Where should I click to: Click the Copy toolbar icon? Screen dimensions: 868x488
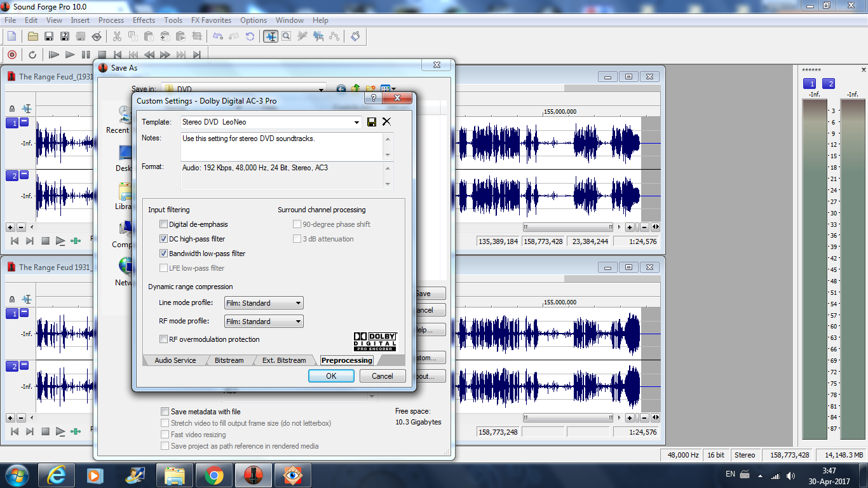click(x=133, y=36)
